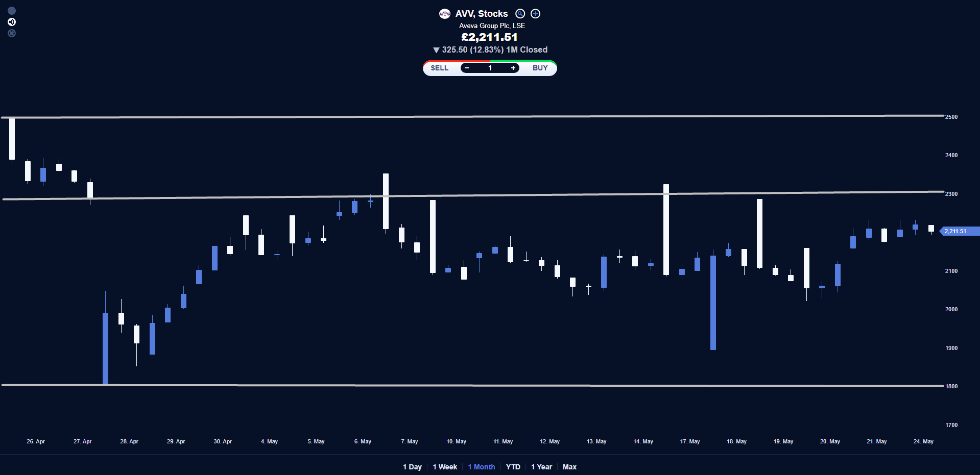
Task: Click the quantity field showing 1
Action: (490, 68)
